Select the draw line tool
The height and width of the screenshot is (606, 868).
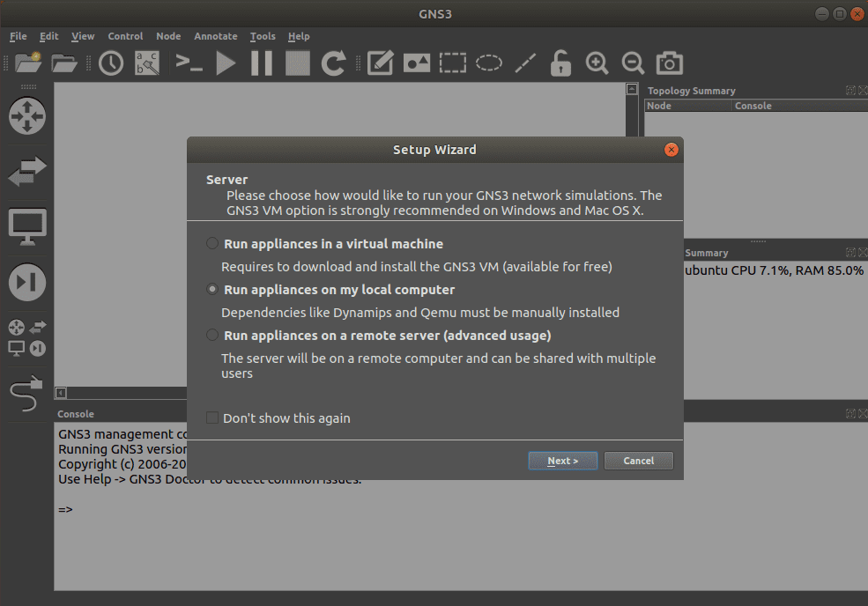pos(525,63)
